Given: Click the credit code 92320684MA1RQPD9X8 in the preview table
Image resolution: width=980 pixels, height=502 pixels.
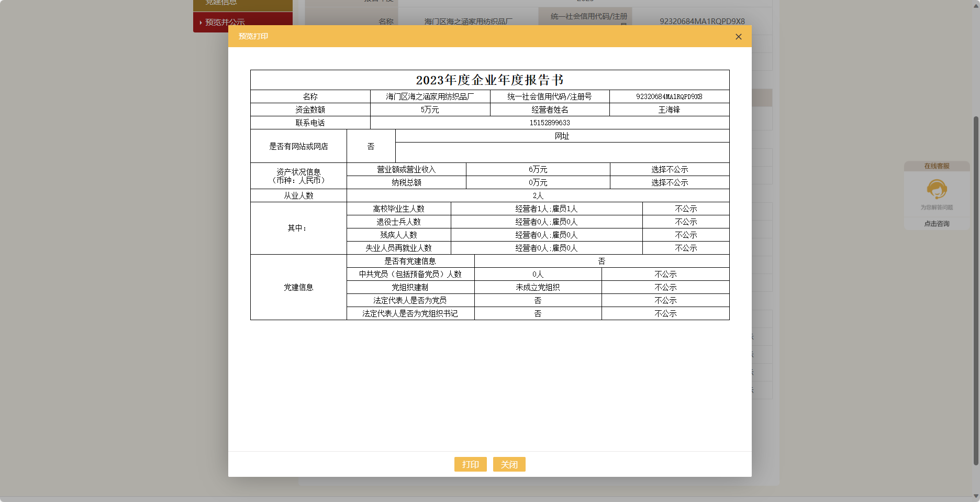Looking at the screenshot, I should coord(669,96).
